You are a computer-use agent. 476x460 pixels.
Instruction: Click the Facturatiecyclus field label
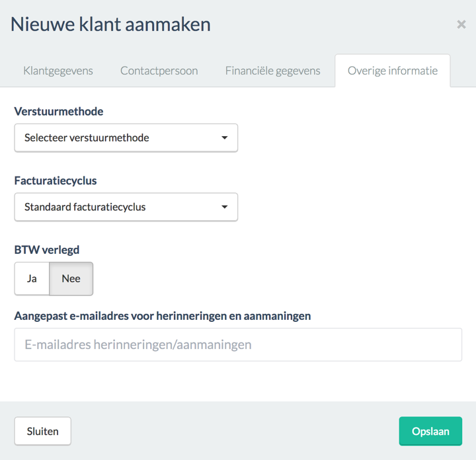(x=56, y=180)
